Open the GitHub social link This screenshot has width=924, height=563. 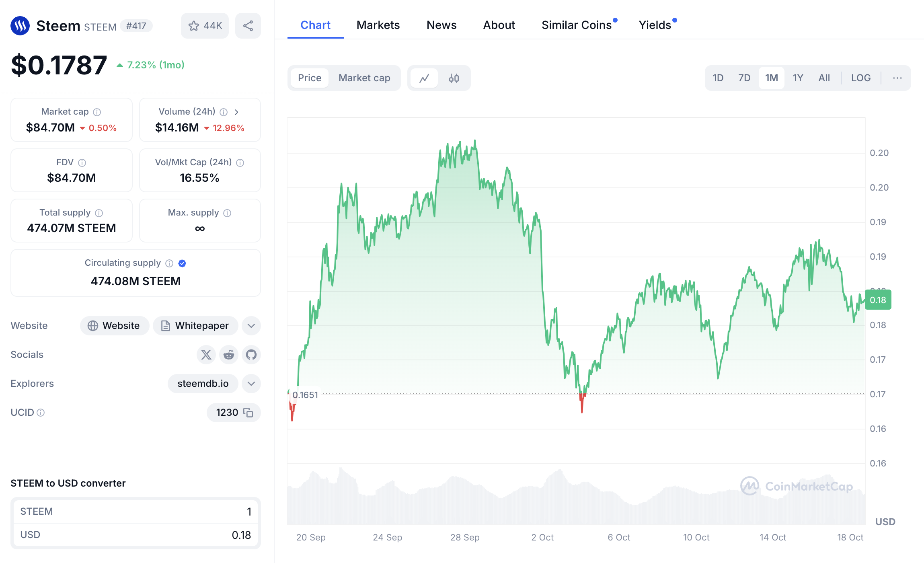tap(251, 355)
